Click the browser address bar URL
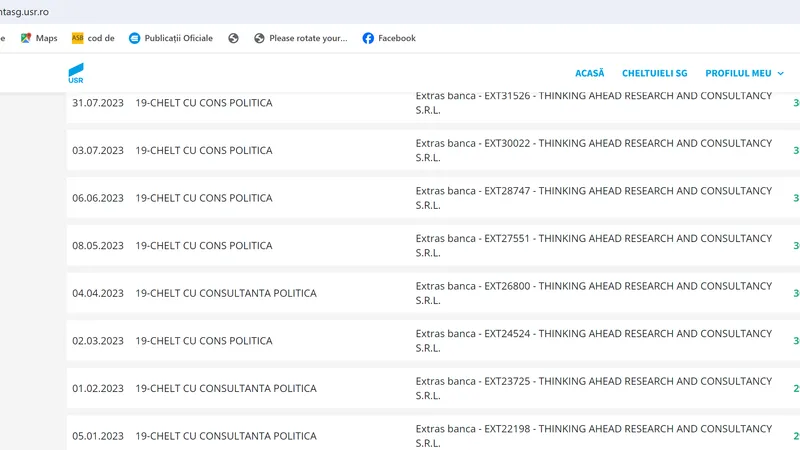This screenshot has width=800, height=450. coord(24,12)
